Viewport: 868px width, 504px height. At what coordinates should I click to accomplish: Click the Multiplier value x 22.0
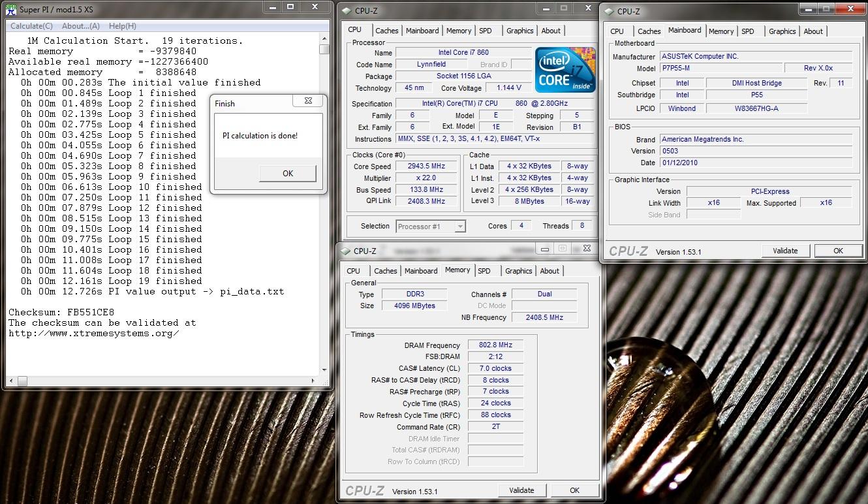click(x=427, y=178)
